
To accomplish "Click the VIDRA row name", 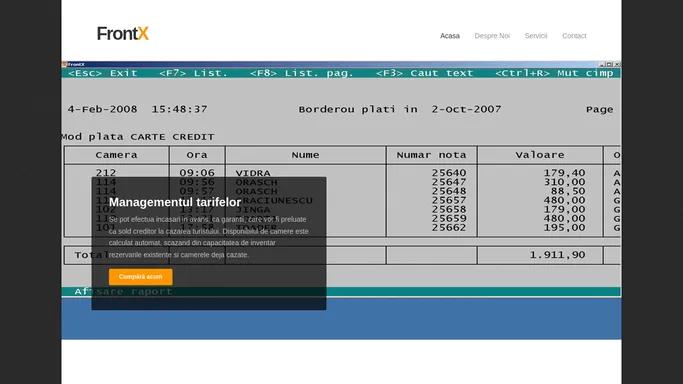I will (253, 173).
